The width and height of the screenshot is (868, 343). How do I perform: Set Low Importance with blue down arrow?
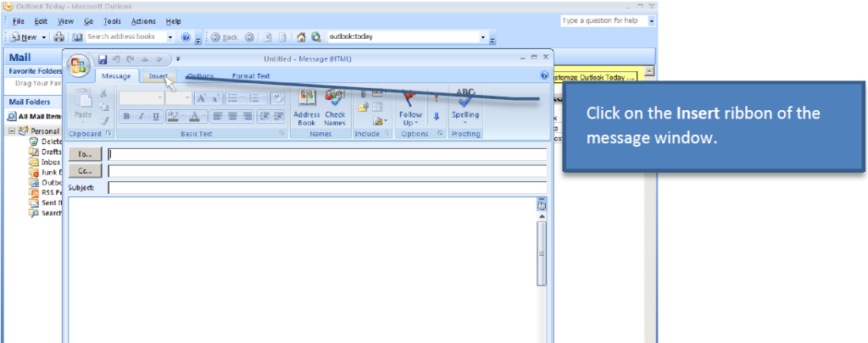(437, 116)
